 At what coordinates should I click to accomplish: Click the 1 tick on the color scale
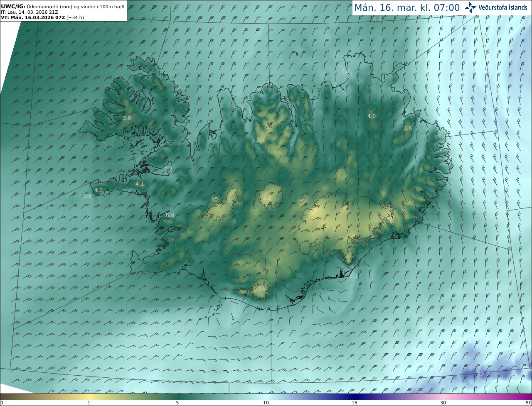tap(89, 403)
